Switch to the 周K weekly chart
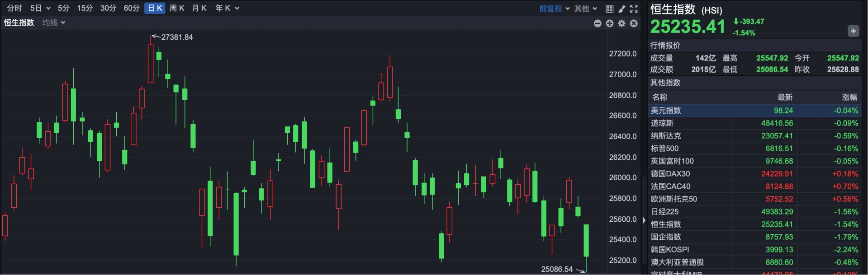 (177, 8)
